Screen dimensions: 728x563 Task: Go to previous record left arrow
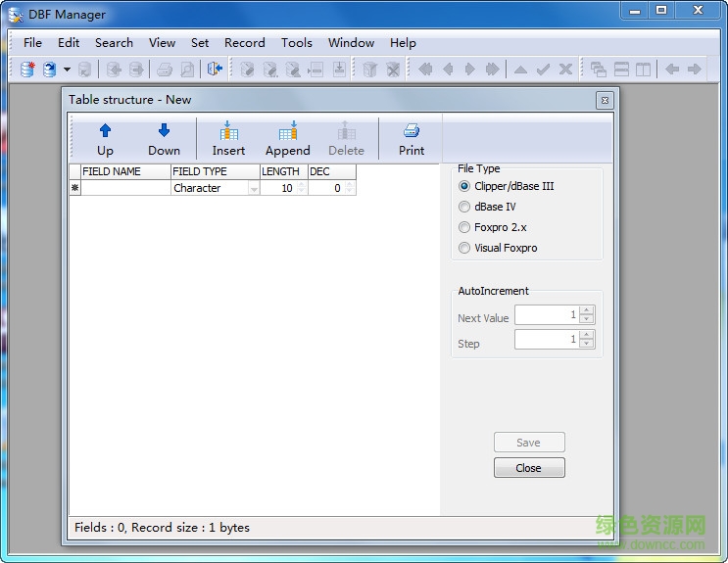pos(448,70)
